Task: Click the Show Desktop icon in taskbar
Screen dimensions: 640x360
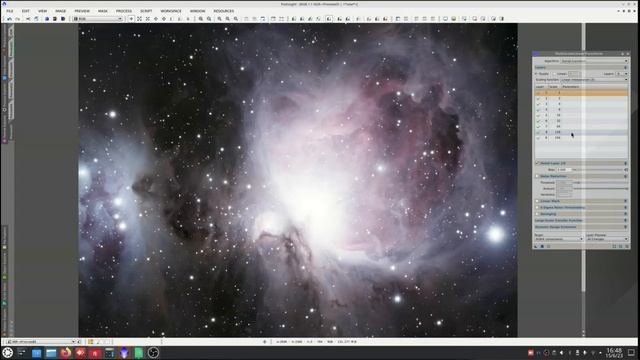Action: click(631, 352)
